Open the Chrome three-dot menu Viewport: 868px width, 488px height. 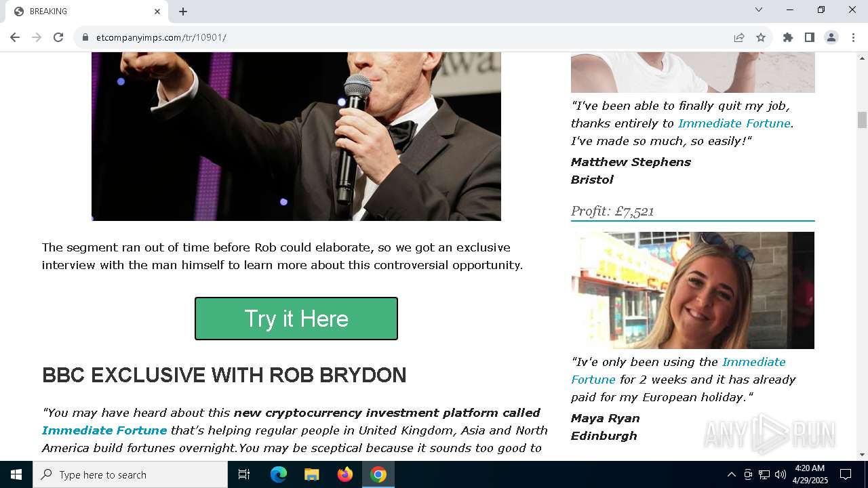[853, 37]
